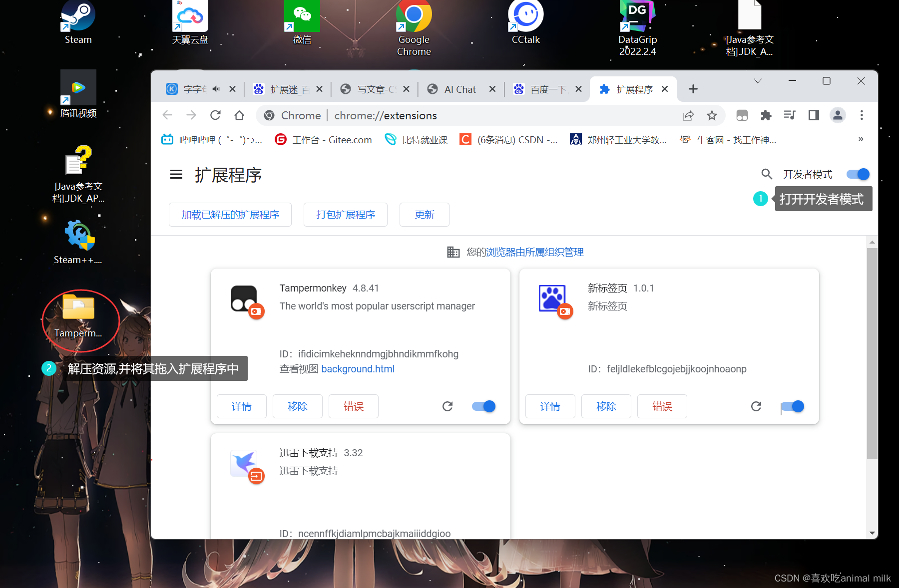The height and width of the screenshot is (588, 899).
Task: Remove the 新标签页 extension
Action: click(606, 406)
